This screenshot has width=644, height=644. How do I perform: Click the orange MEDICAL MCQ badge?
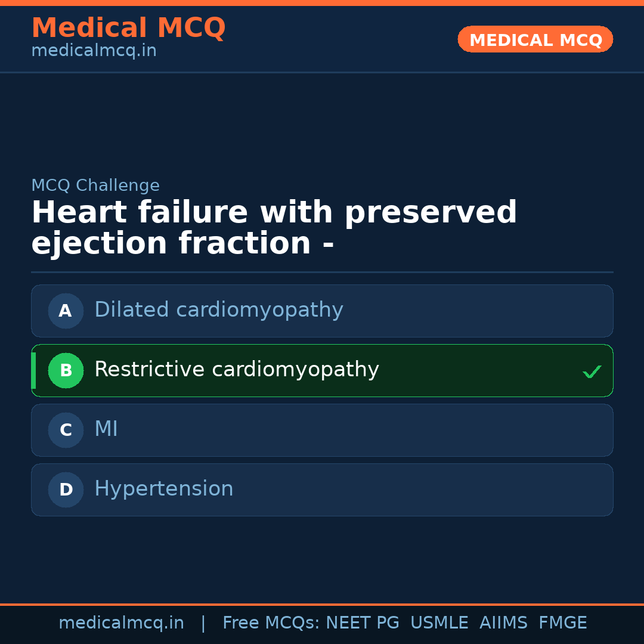pyautogui.click(x=535, y=39)
